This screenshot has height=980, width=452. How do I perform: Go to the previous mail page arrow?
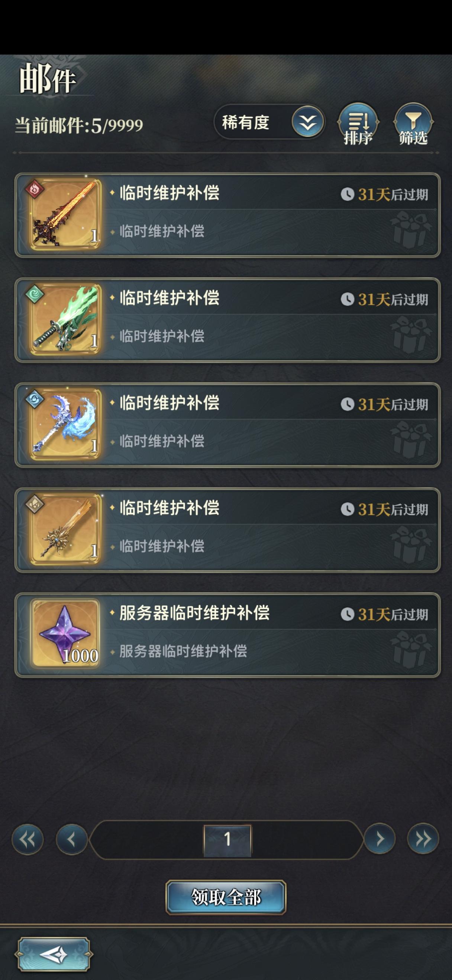tap(72, 839)
